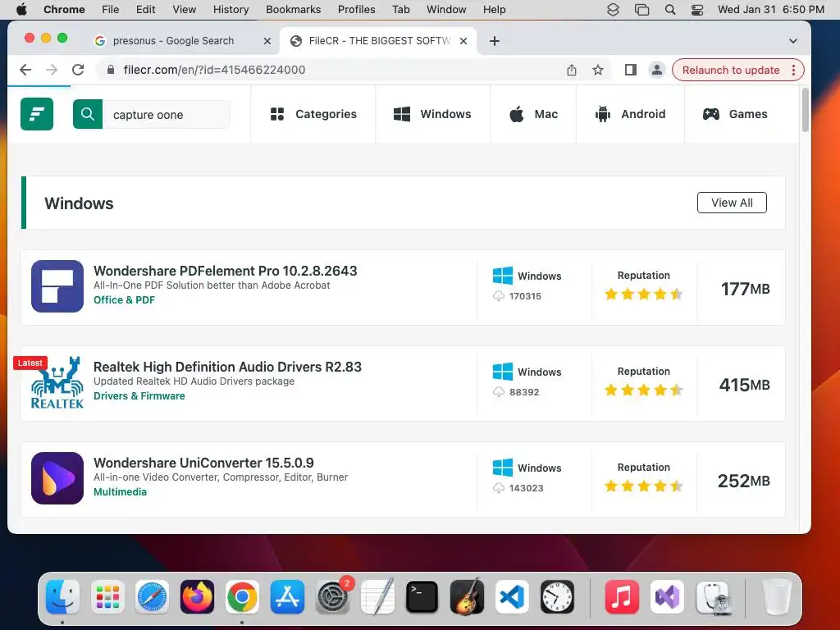
Task: Click the Windows logo in Realtek row
Action: click(x=503, y=372)
